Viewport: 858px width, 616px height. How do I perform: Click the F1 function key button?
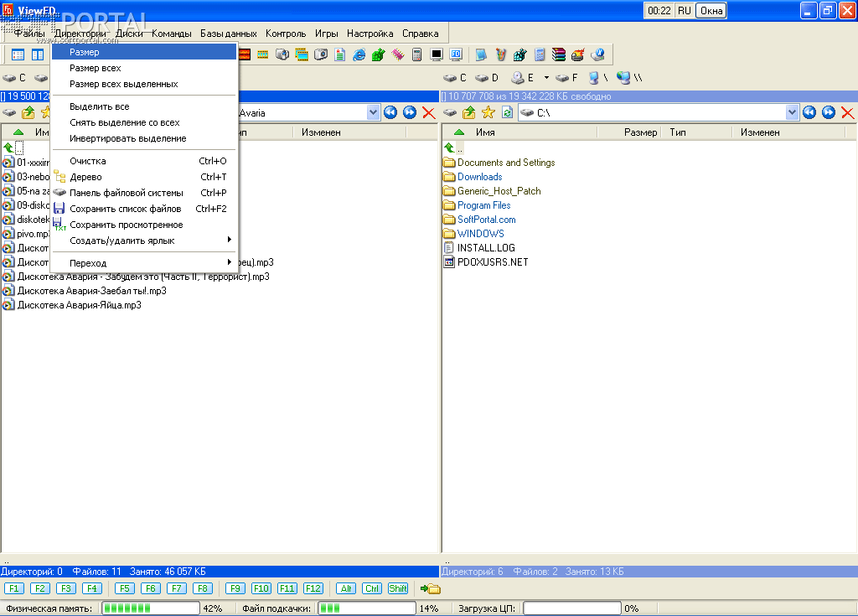[14, 588]
